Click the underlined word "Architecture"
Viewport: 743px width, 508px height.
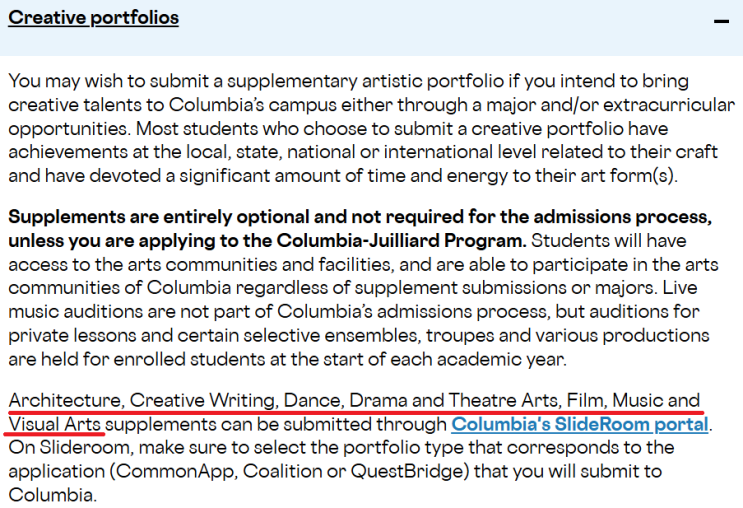point(65,401)
